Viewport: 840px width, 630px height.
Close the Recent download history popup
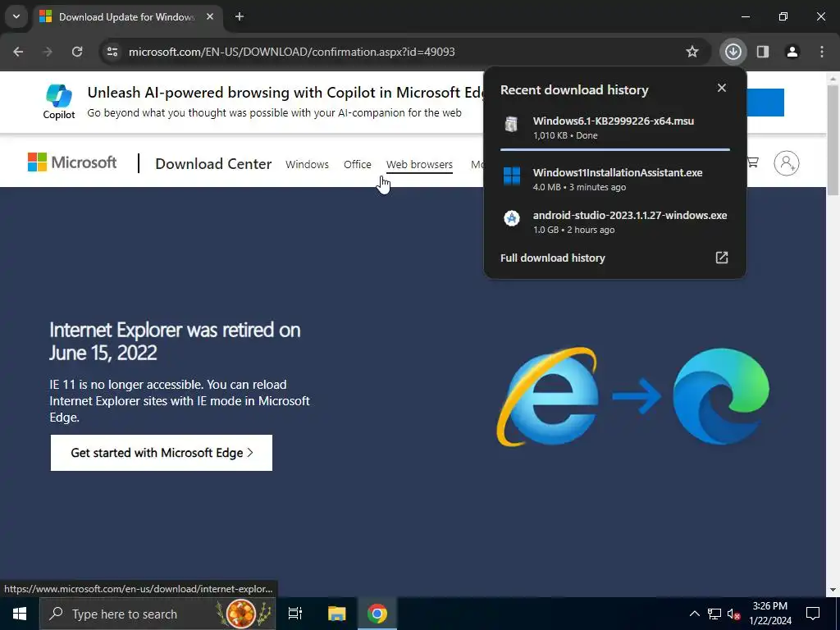point(722,88)
